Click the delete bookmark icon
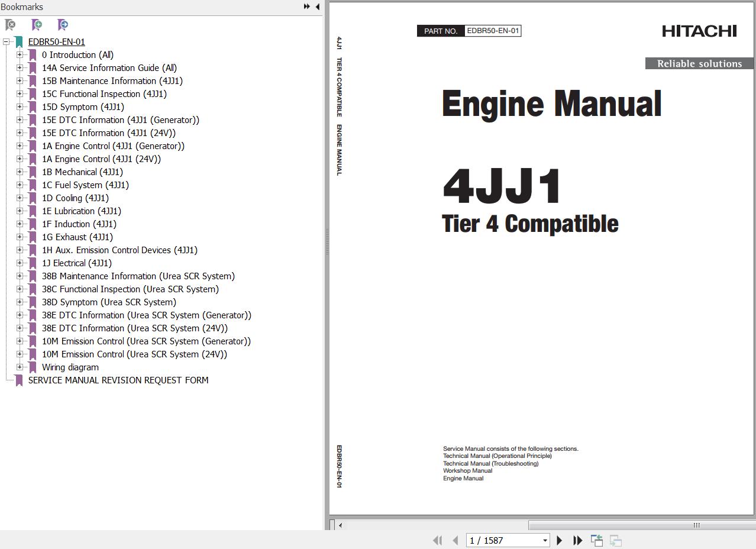This screenshot has width=756, height=549. [10, 25]
